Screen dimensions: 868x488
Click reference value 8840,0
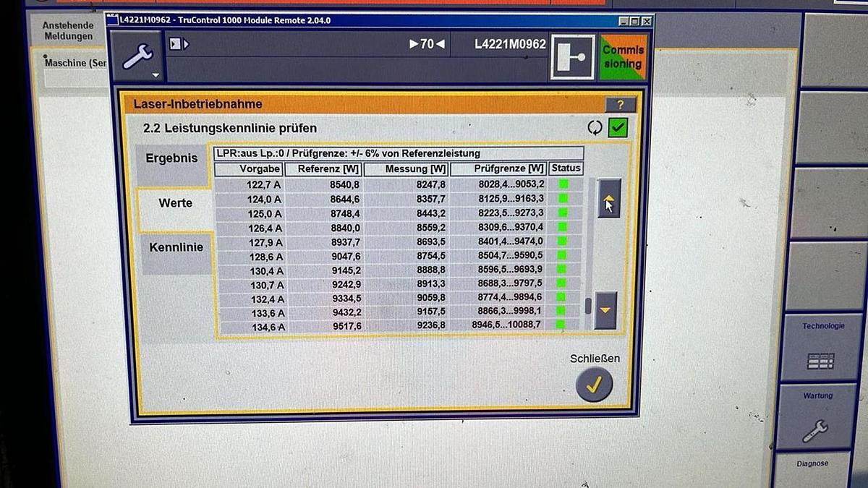(345, 228)
